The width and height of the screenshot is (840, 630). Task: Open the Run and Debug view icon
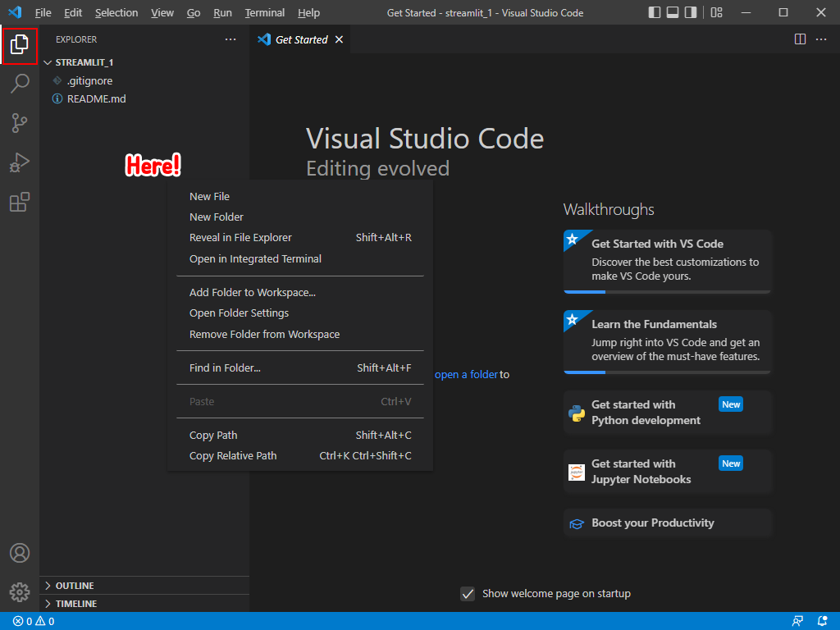pos(20,162)
